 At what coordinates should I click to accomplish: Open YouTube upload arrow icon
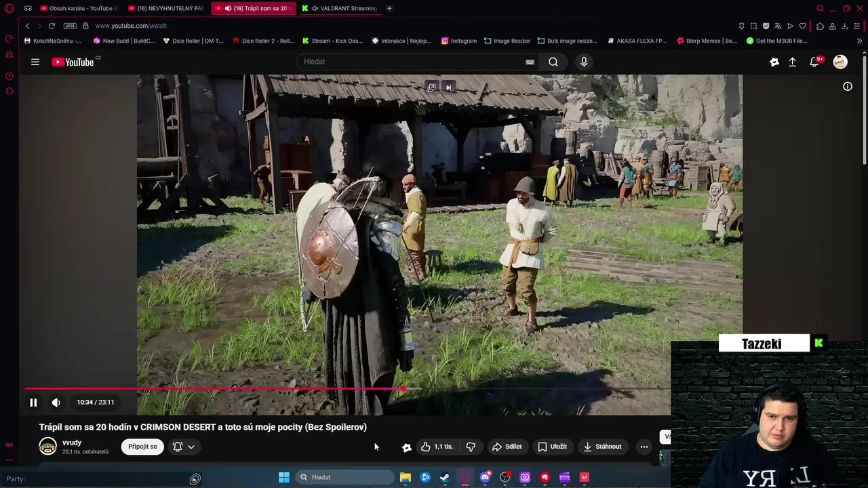pos(792,62)
